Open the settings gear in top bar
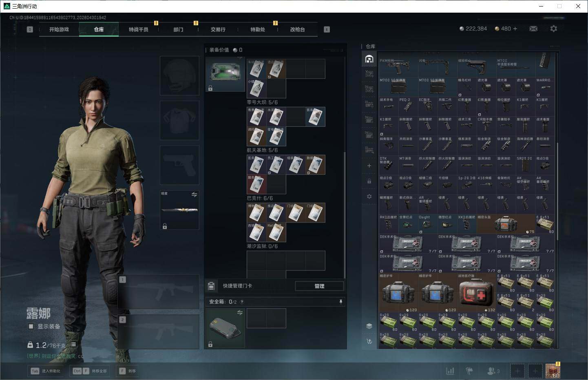588x380 pixels. click(x=553, y=29)
